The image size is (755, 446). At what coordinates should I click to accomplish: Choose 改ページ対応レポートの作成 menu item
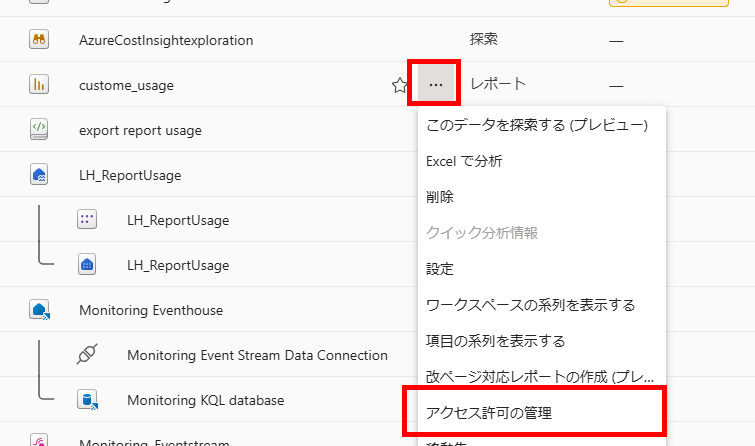[x=540, y=377]
